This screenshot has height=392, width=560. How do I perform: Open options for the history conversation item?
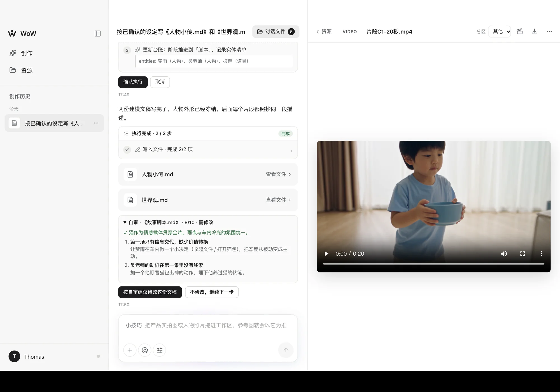[x=96, y=123]
